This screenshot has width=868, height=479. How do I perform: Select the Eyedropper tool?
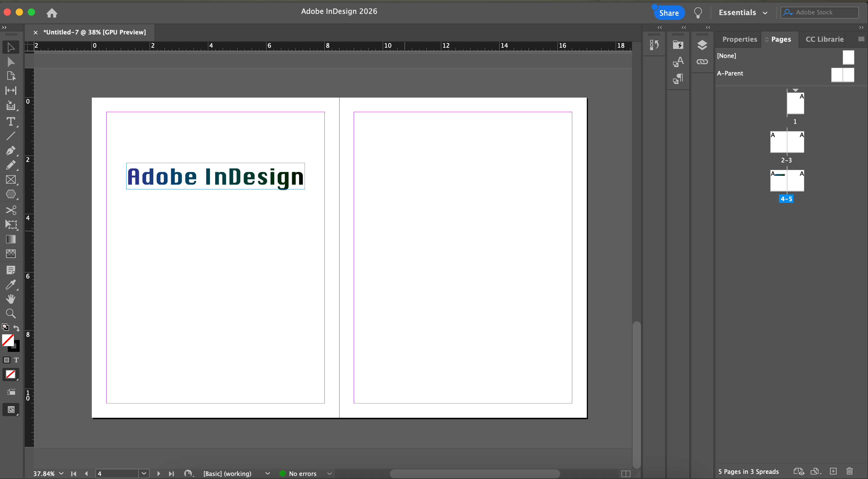tap(11, 285)
